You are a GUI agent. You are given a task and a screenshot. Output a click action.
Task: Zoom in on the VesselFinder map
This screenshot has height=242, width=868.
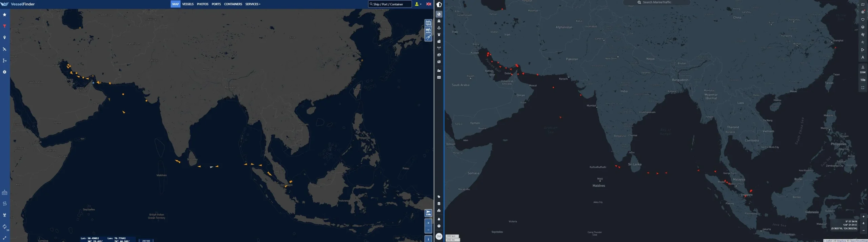[428, 223]
